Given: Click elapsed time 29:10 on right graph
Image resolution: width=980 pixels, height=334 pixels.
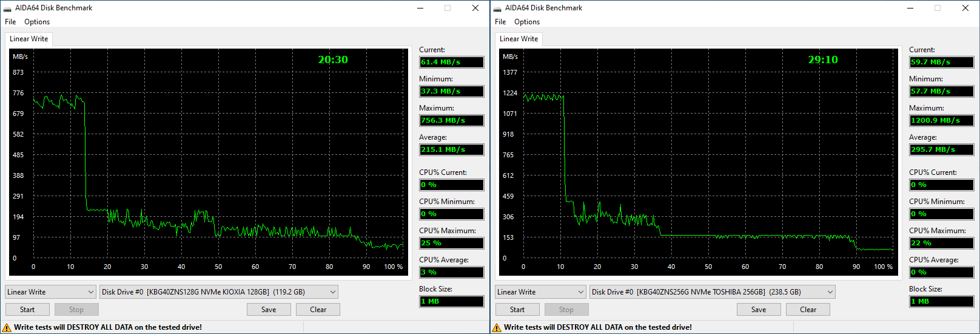Looking at the screenshot, I should tap(823, 60).
